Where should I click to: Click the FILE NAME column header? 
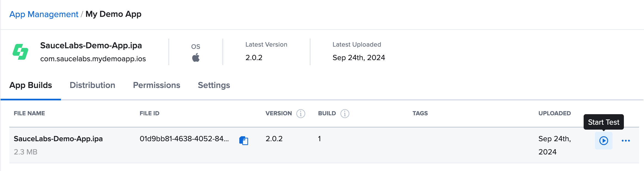[29, 113]
